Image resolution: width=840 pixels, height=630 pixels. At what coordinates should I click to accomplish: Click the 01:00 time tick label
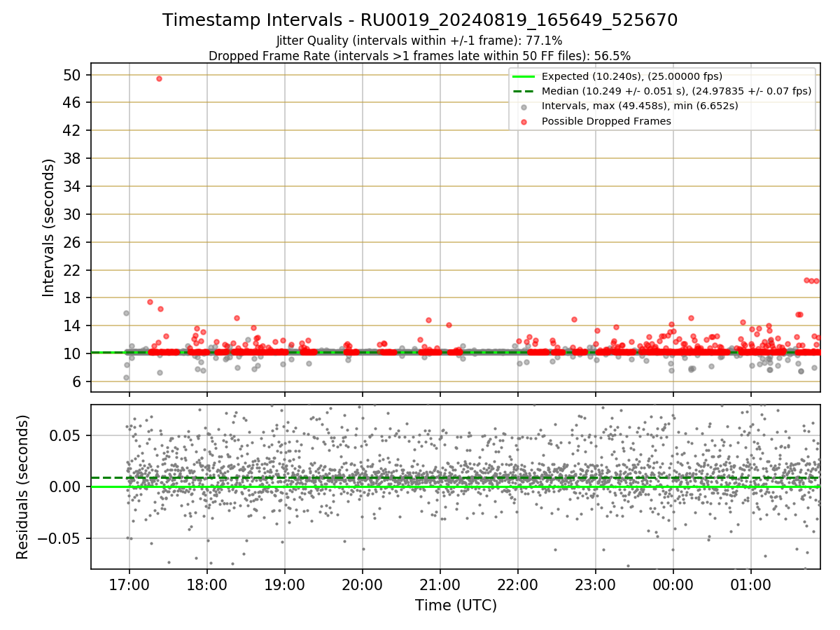pyautogui.click(x=750, y=584)
